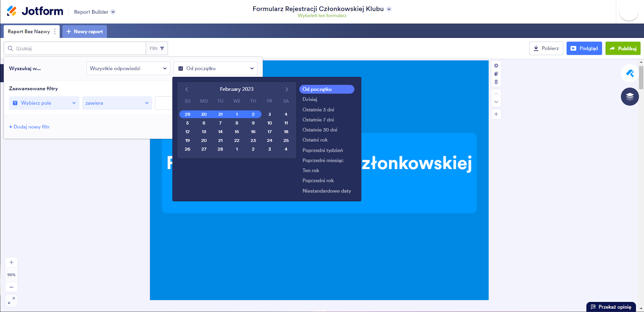Click the settings gear beside the slide
Image resolution: width=644 pixels, height=312 pixels.
(496, 66)
